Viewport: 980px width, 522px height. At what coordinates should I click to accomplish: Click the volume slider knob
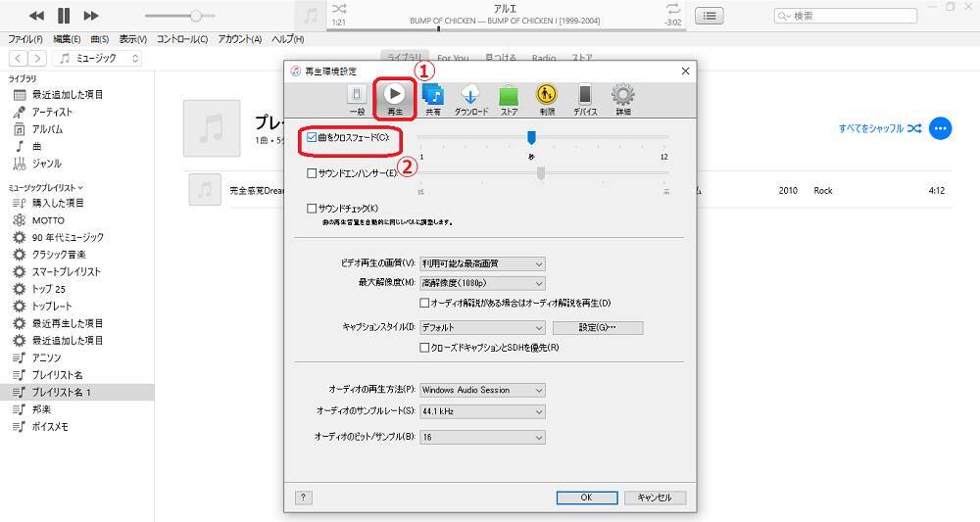pos(196,16)
